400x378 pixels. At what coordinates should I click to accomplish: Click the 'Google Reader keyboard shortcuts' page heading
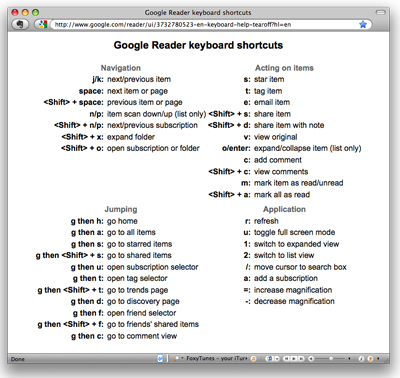[x=198, y=45]
